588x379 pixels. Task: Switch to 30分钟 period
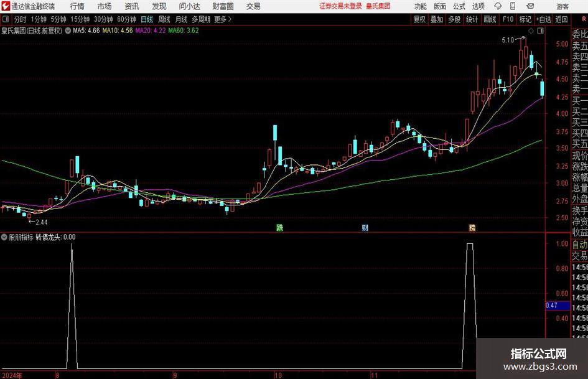pyautogui.click(x=103, y=19)
